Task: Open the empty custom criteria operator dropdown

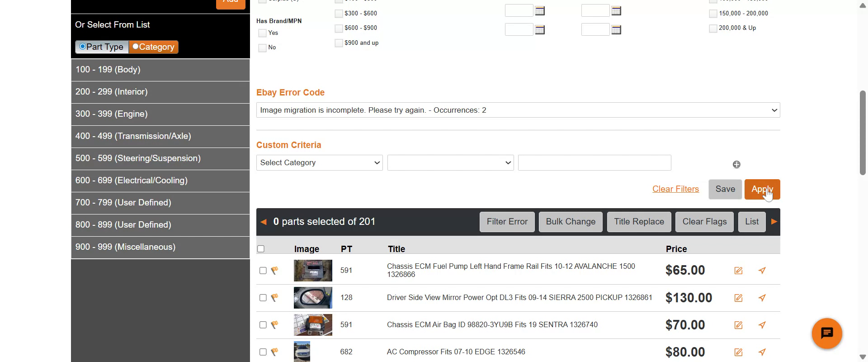Action: pos(451,163)
